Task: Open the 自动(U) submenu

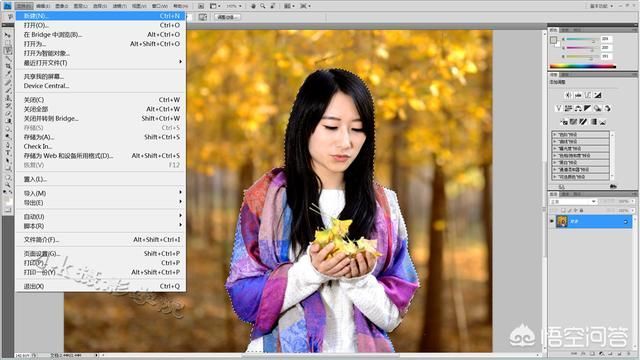Action: tap(101, 216)
